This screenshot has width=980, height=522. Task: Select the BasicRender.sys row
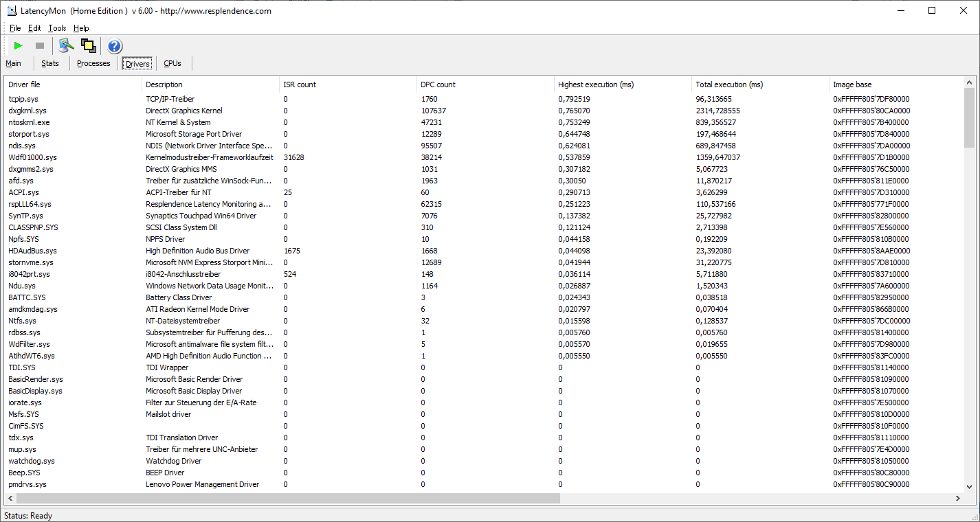point(484,379)
